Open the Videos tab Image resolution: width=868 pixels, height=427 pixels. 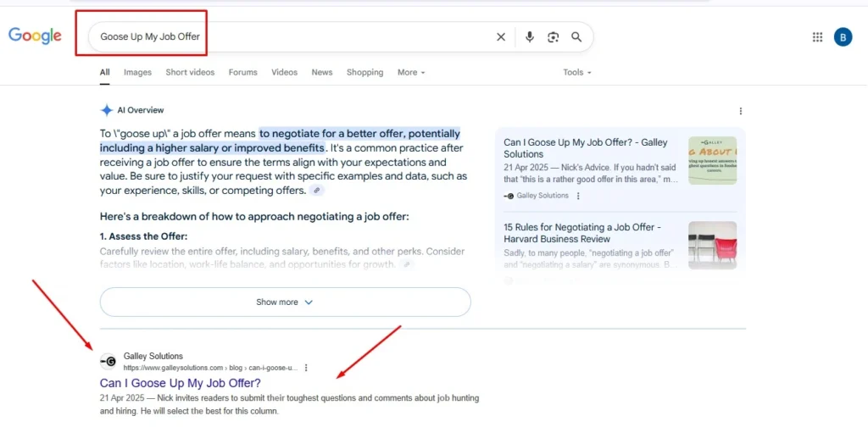(285, 73)
